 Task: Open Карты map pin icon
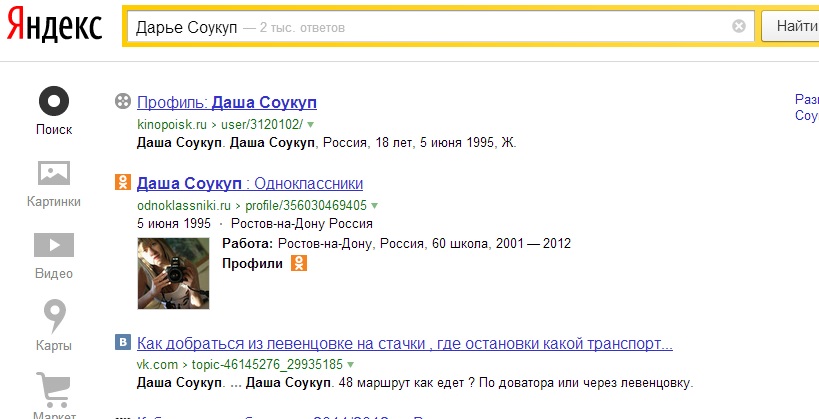54,316
